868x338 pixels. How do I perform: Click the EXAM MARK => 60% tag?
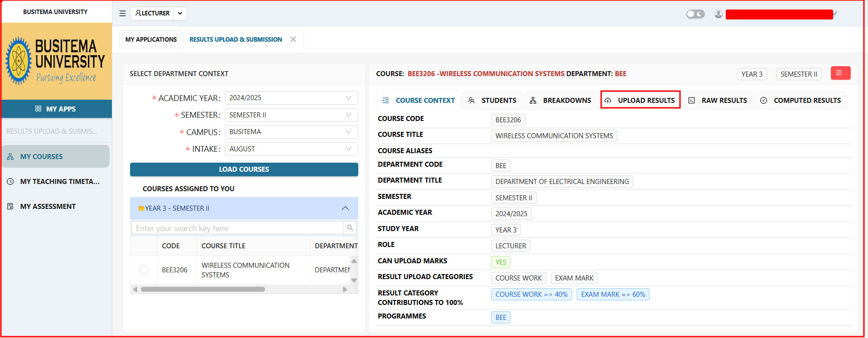[613, 295]
